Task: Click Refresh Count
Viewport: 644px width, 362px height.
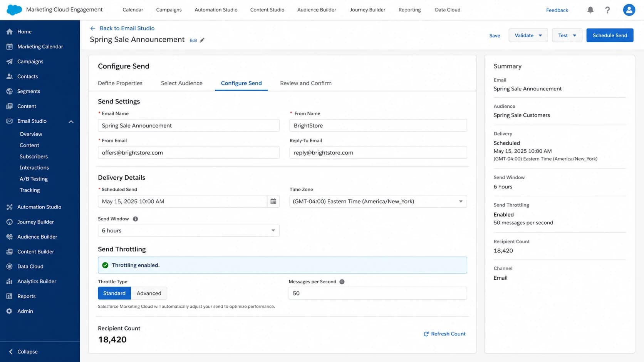Action: click(x=444, y=334)
